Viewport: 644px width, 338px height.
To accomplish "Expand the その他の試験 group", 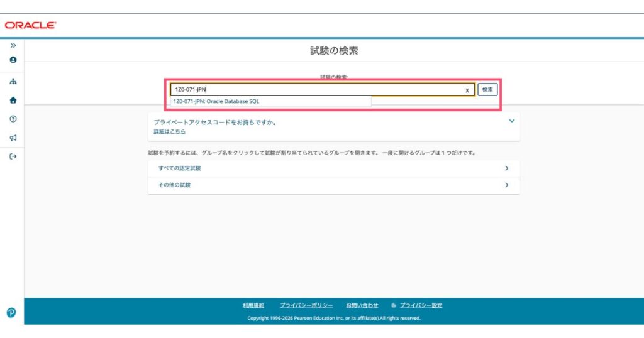I will 333,185.
